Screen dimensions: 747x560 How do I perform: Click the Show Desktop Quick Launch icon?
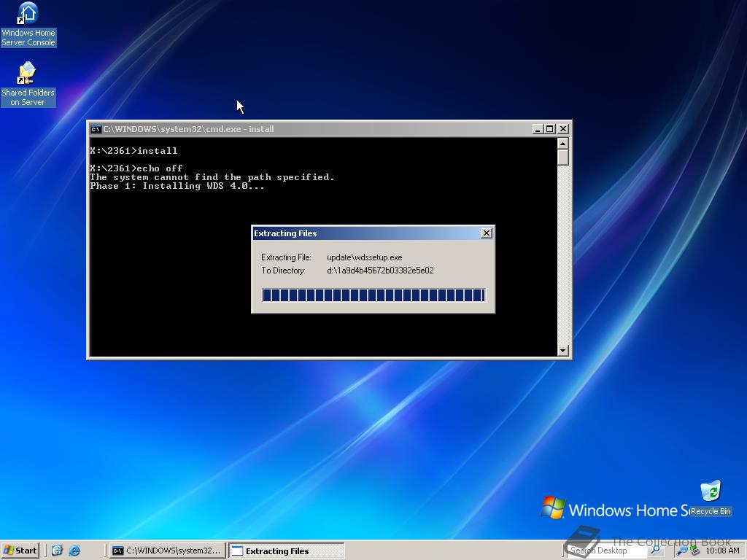coord(57,551)
